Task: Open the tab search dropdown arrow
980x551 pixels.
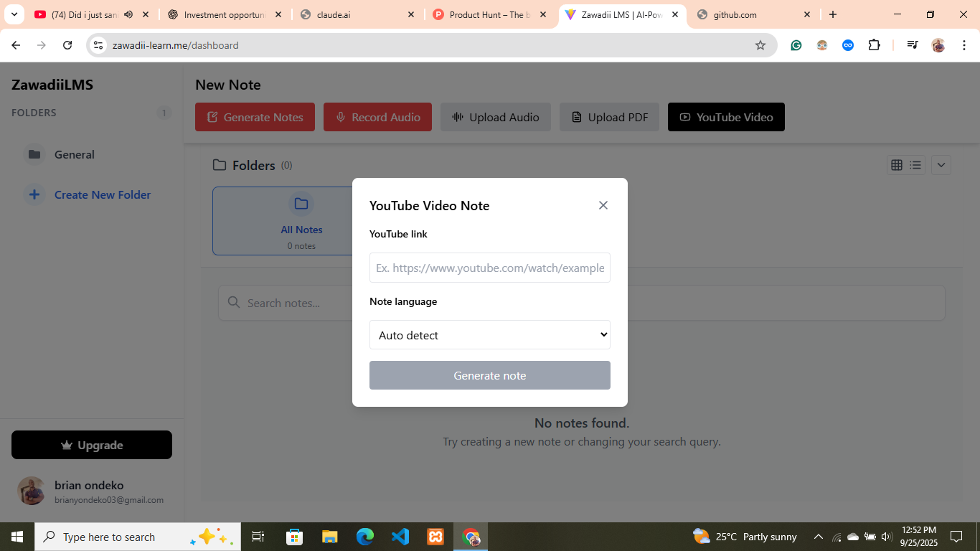Action: pyautogui.click(x=14, y=14)
